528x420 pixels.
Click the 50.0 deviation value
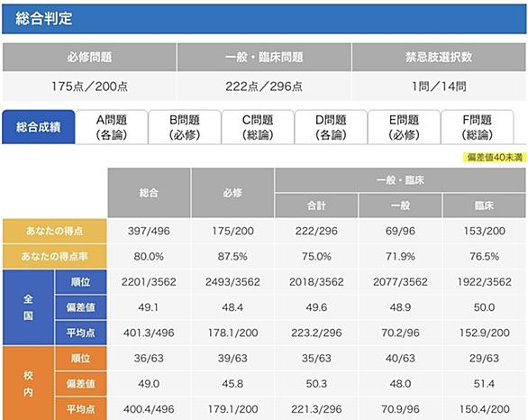pyautogui.click(x=484, y=307)
